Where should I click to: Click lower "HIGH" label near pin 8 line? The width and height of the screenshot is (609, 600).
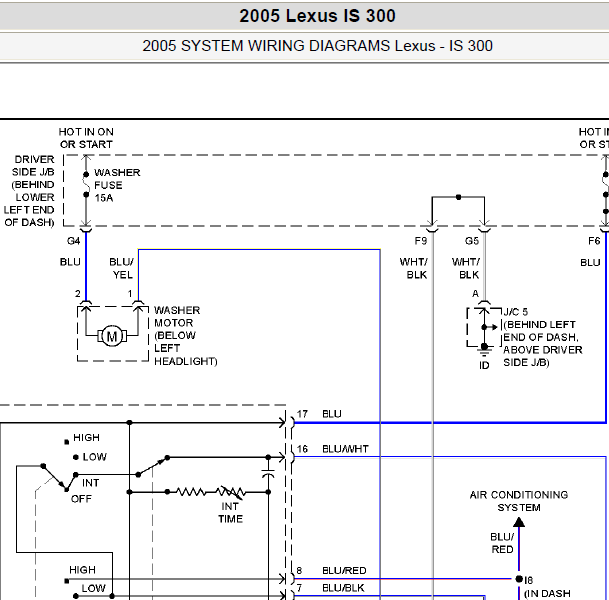click(82, 570)
